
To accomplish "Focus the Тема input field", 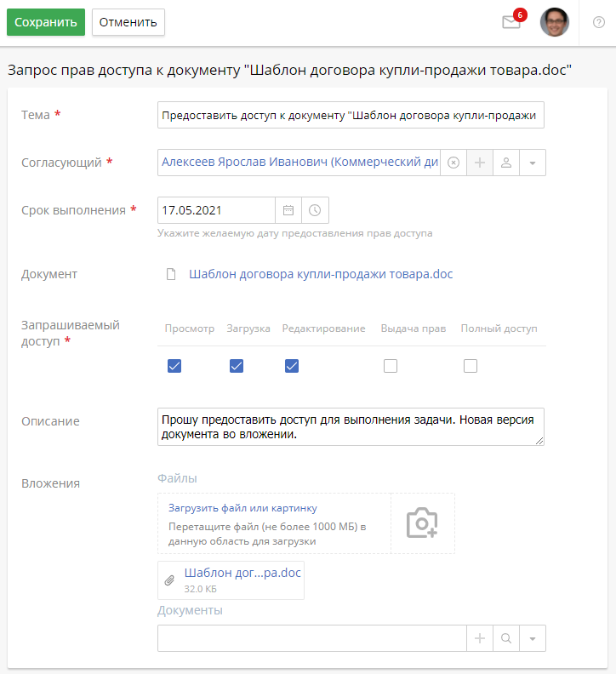I will [x=351, y=115].
